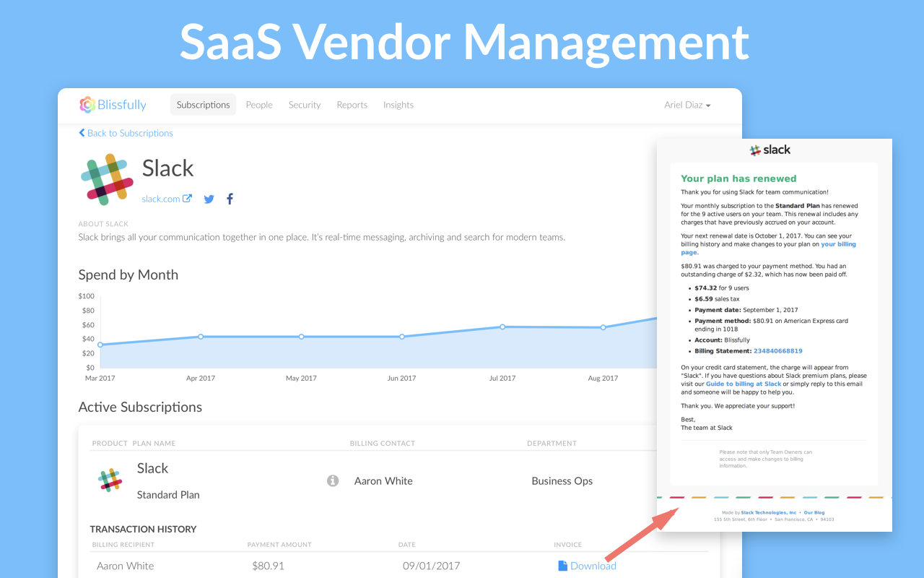
Task: Click the invoice document icon
Action: [563, 566]
